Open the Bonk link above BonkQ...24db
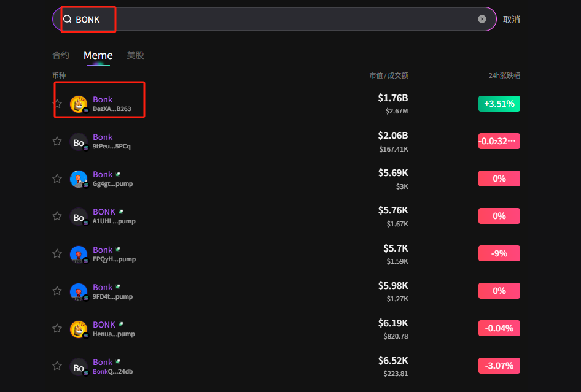The width and height of the screenshot is (581, 392). point(103,362)
